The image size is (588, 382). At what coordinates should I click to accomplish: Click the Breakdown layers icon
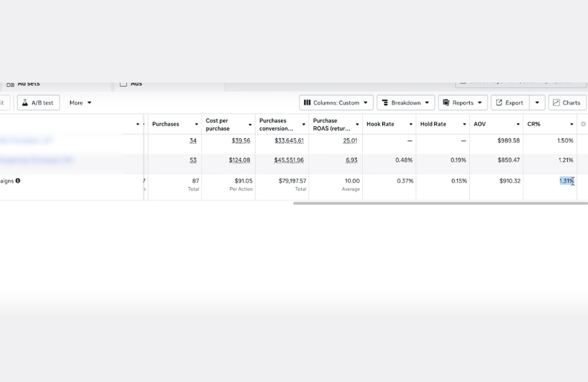coord(385,103)
